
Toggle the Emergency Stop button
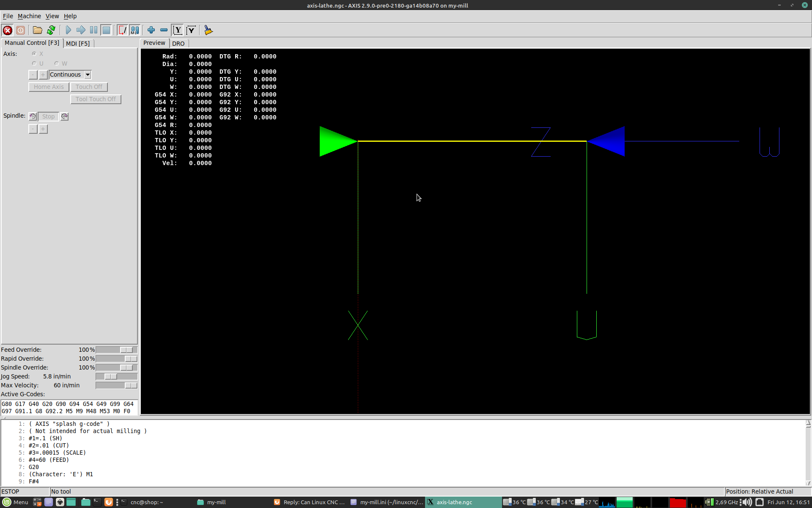(8, 30)
